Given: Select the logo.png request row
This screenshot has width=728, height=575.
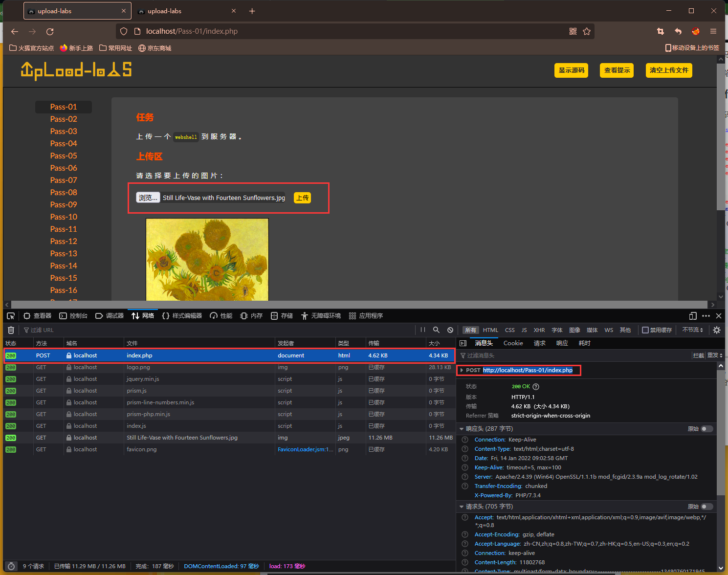Looking at the screenshot, I should pyautogui.click(x=229, y=367).
